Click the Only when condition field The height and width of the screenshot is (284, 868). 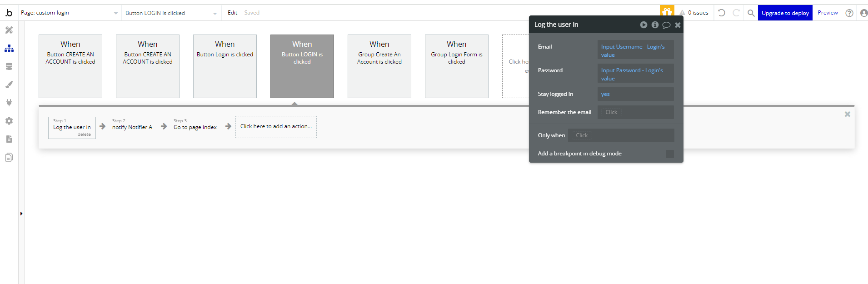click(621, 135)
